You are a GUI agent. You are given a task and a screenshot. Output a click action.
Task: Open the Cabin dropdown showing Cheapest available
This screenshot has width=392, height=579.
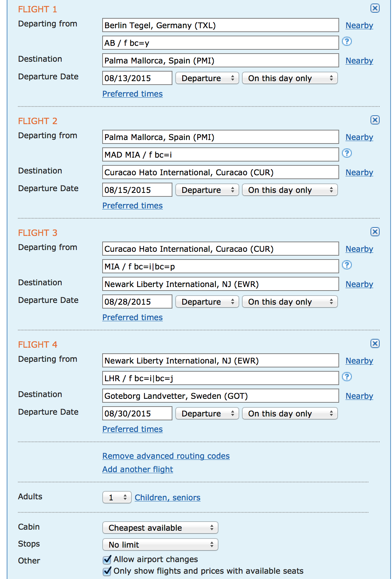160,528
